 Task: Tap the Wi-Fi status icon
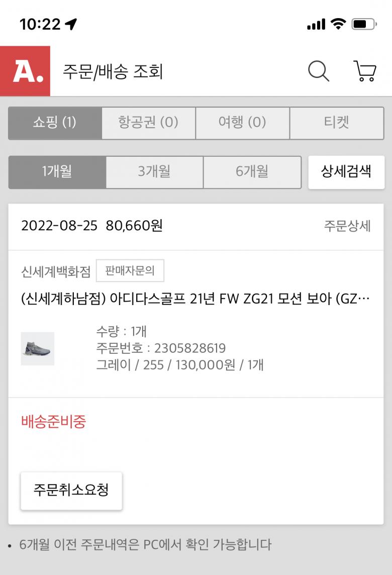(338, 24)
